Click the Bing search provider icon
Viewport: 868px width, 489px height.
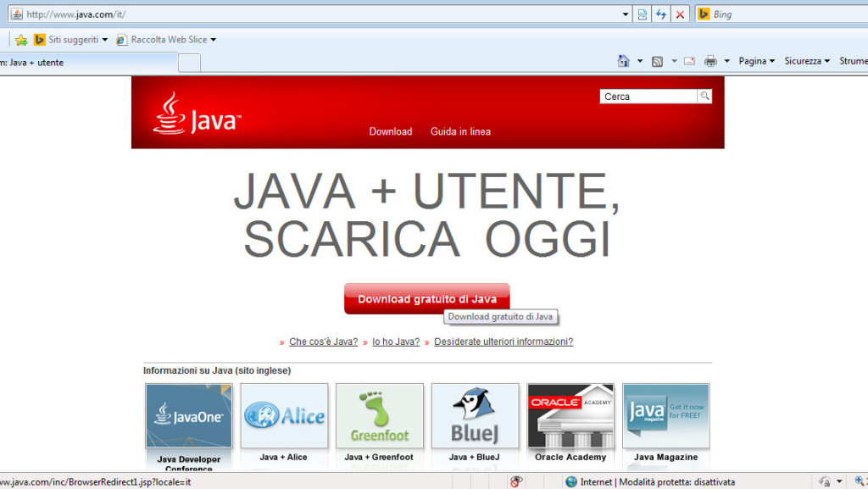tap(704, 14)
